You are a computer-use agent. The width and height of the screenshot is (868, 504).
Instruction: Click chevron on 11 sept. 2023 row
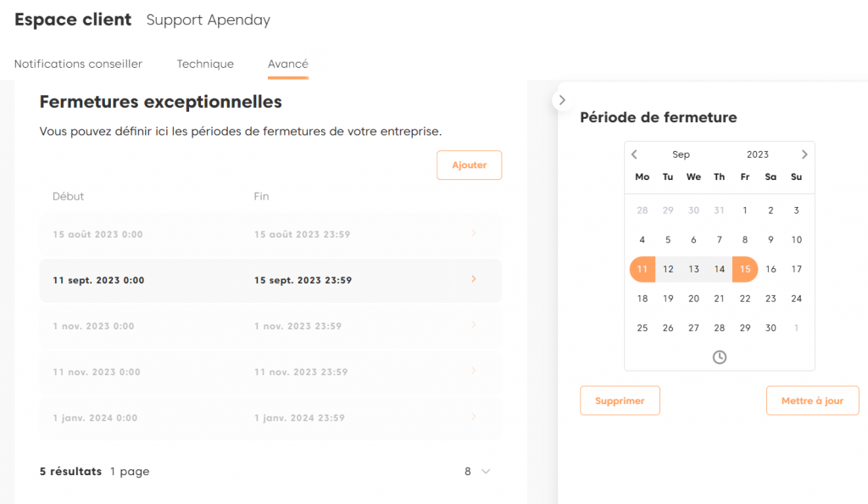tap(473, 279)
